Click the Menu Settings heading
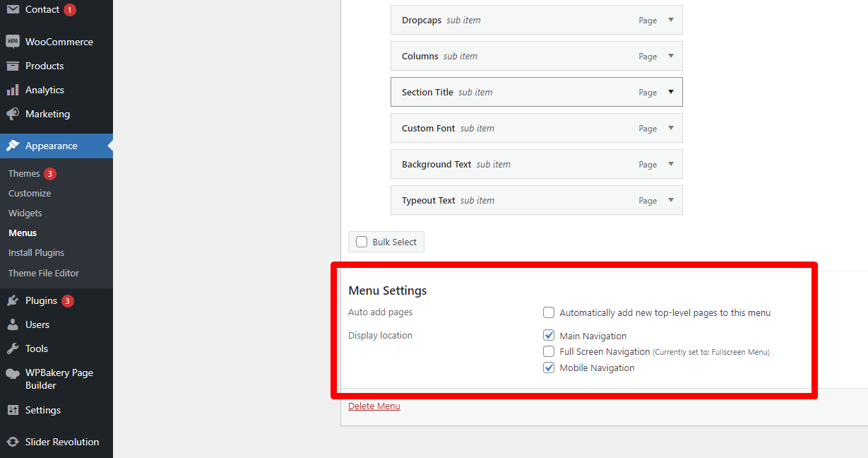 (388, 290)
